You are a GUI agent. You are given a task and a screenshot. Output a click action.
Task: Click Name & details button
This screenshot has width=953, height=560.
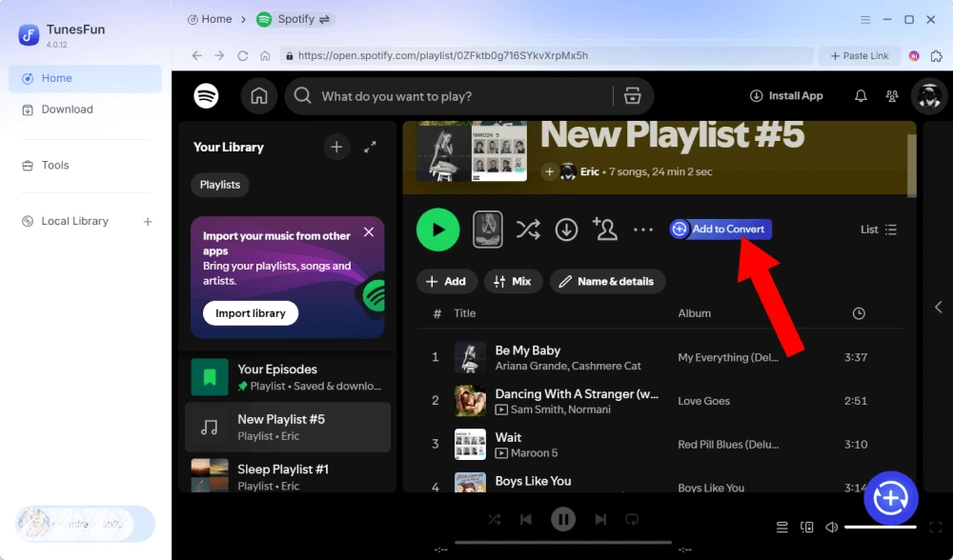pyautogui.click(x=607, y=282)
